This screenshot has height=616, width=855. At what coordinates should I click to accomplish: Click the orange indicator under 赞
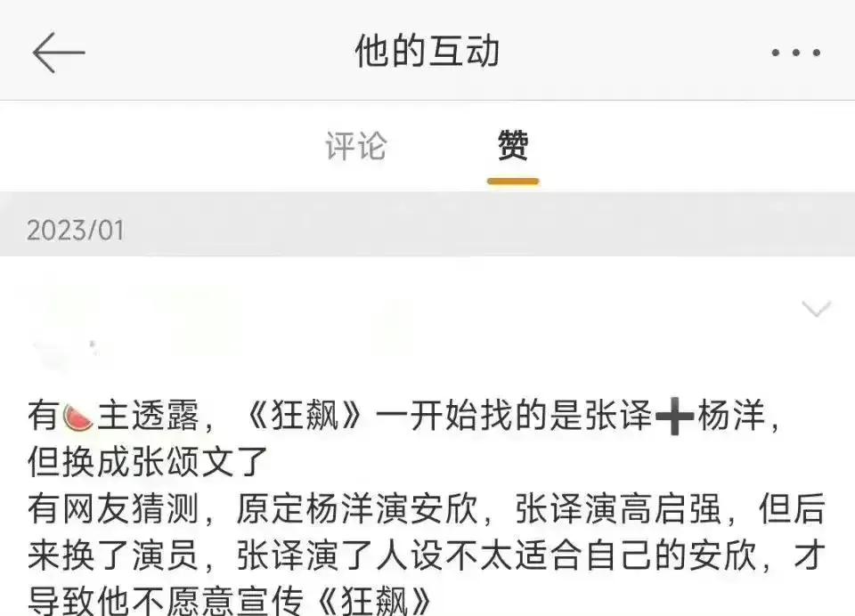pos(513,182)
